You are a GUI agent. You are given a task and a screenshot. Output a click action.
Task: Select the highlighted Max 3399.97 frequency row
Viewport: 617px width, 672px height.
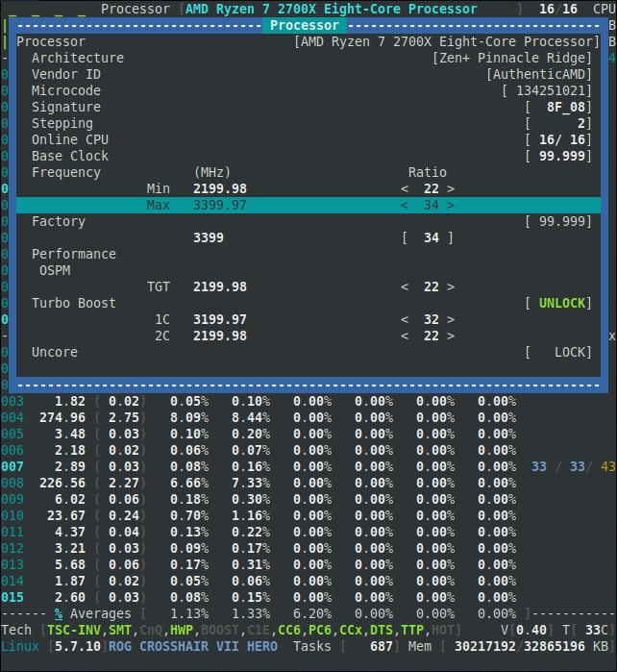tap(308, 206)
